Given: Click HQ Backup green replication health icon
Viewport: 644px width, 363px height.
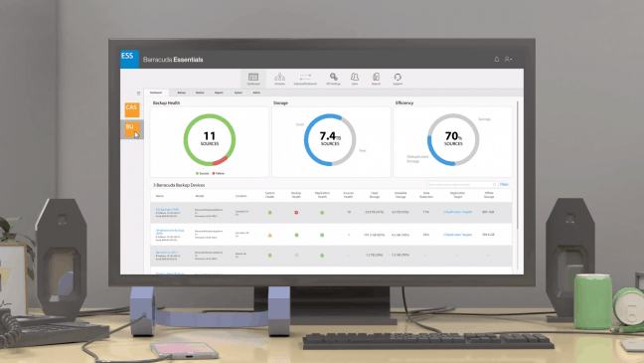Looking at the screenshot, I should (x=322, y=213).
